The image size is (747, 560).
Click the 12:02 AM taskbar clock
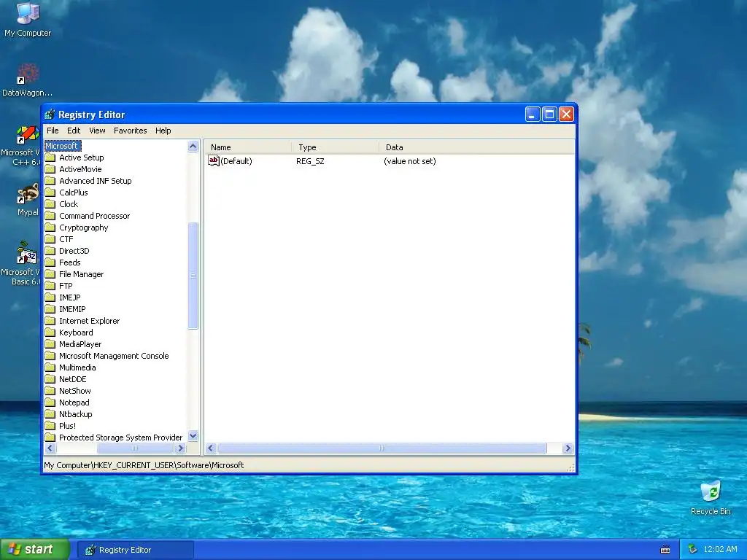tap(720, 550)
